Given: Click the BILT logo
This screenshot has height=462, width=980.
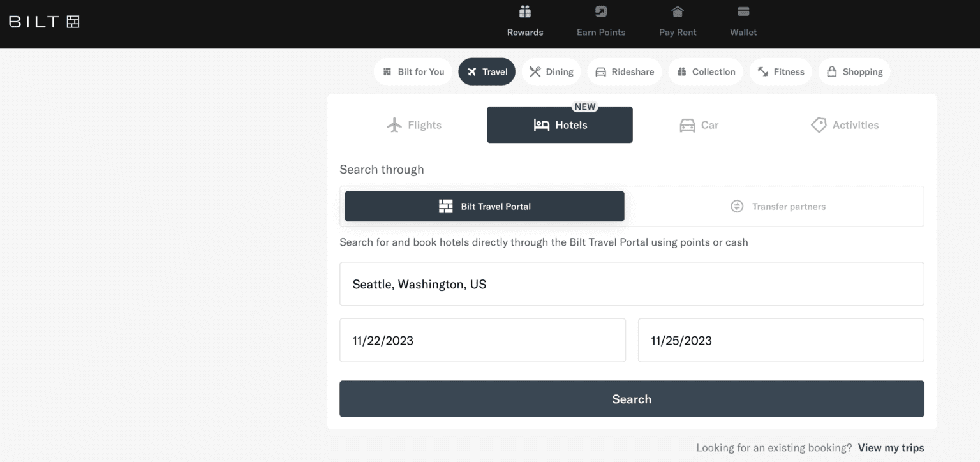Looking at the screenshot, I should 42,21.
